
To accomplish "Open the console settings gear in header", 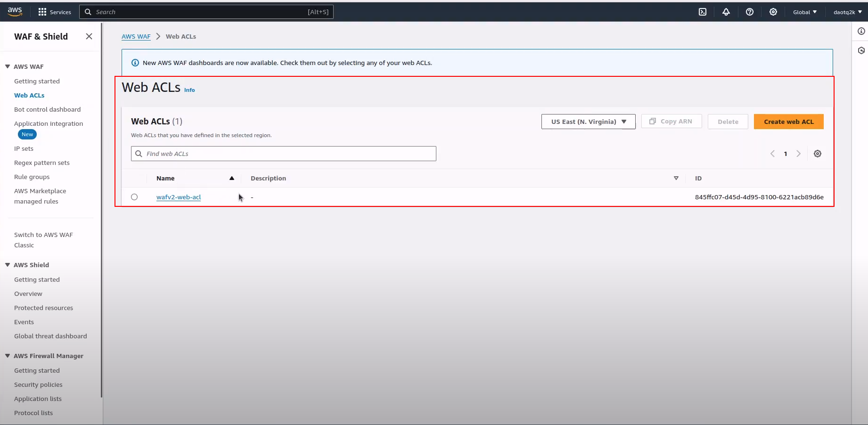I will pos(773,12).
